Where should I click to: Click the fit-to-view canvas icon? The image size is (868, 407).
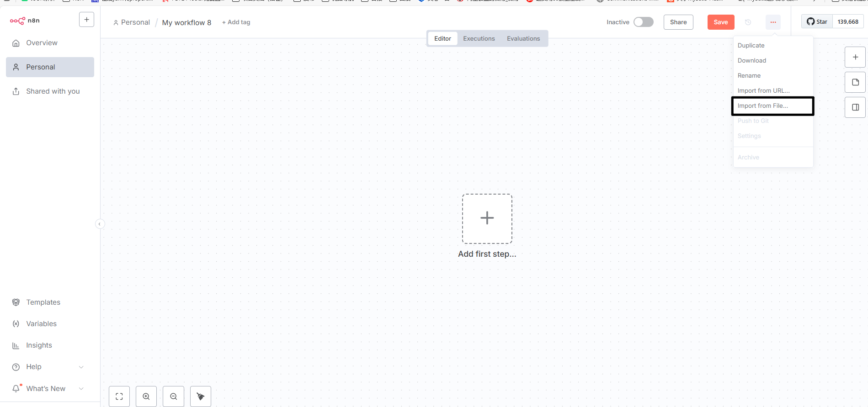(x=119, y=396)
